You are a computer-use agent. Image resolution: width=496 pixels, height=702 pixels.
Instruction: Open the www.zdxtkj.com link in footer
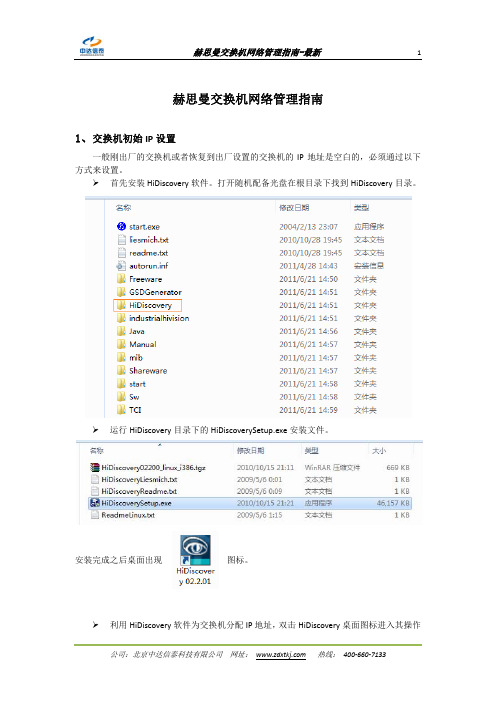pos(281,655)
